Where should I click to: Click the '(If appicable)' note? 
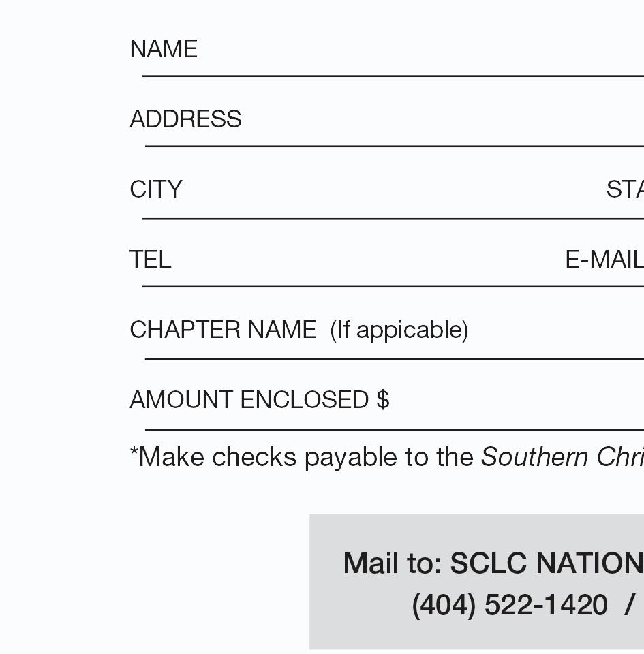(x=399, y=330)
